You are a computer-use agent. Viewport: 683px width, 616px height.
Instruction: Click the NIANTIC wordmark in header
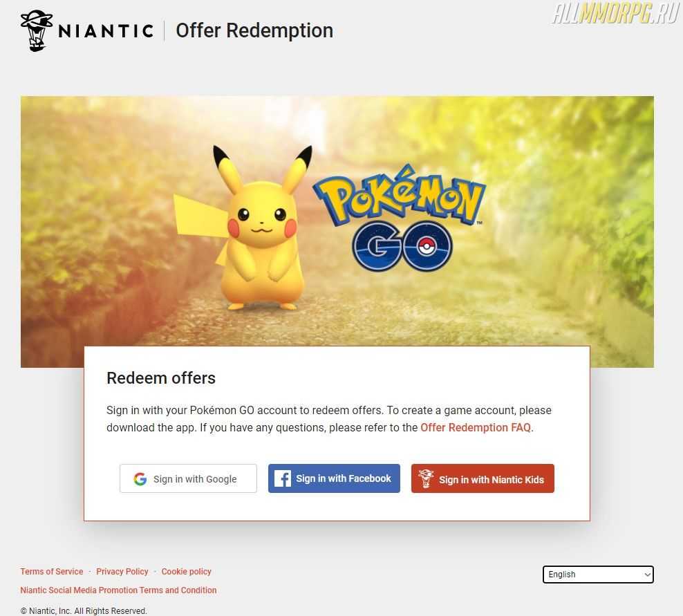click(106, 31)
